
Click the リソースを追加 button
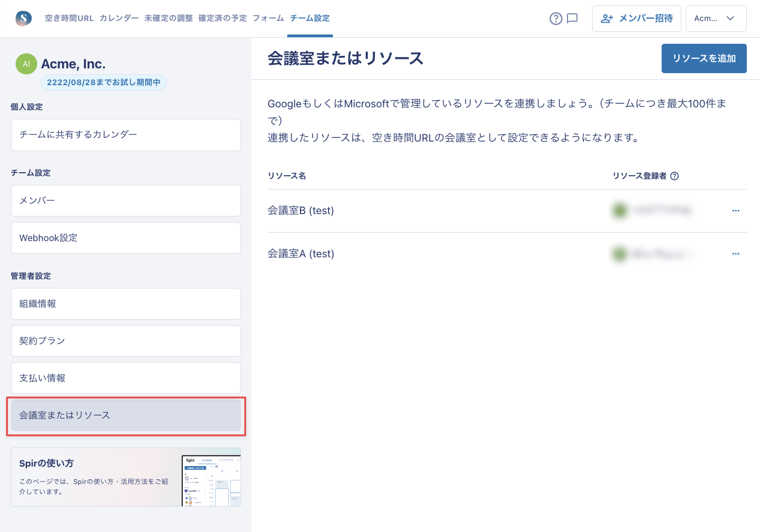tap(704, 58)
